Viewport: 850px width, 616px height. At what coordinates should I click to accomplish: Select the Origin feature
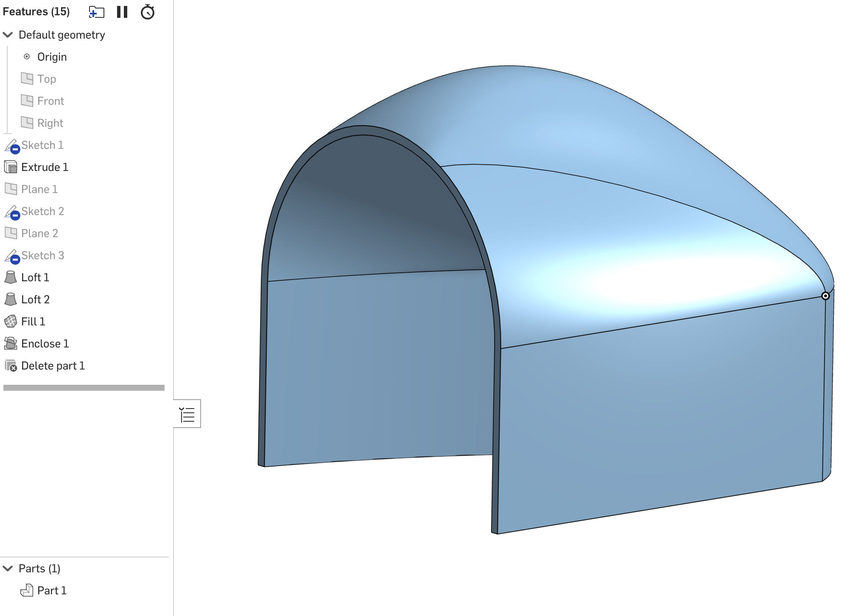pos(52,57)
